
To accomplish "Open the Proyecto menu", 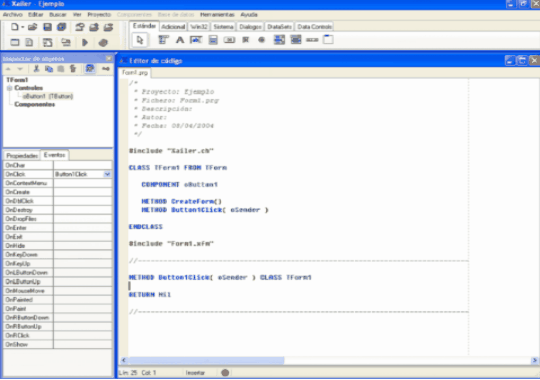I will [99, 14].
